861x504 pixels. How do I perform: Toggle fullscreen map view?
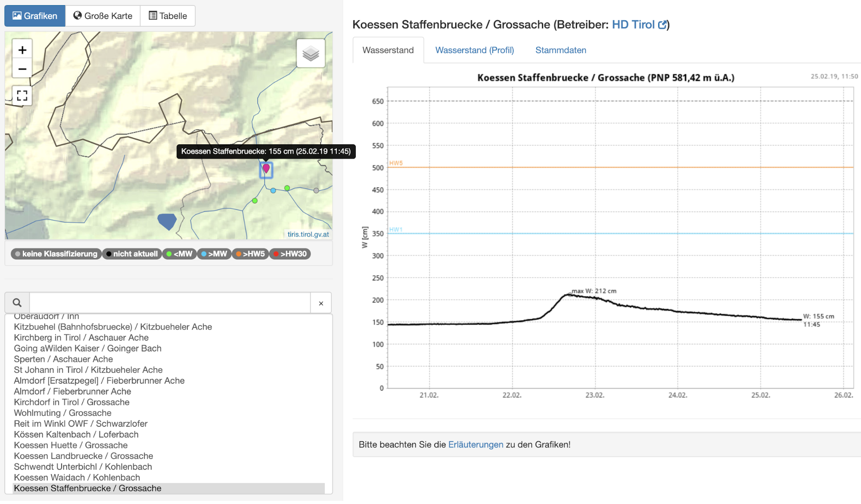(x=22, y=95)
